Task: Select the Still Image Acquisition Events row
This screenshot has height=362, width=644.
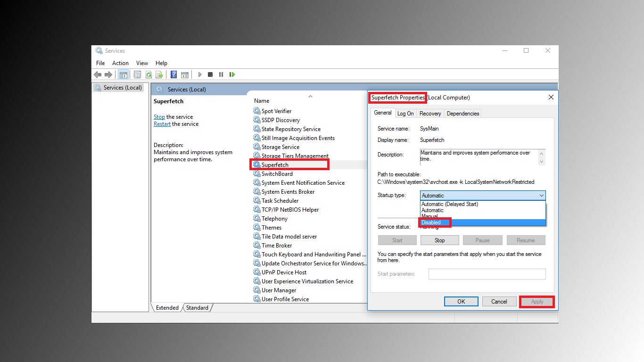Action: (309, 138)
